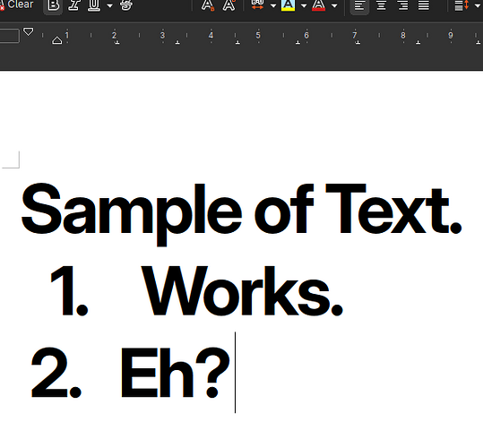Click the line spacing icon

(461, 5)
